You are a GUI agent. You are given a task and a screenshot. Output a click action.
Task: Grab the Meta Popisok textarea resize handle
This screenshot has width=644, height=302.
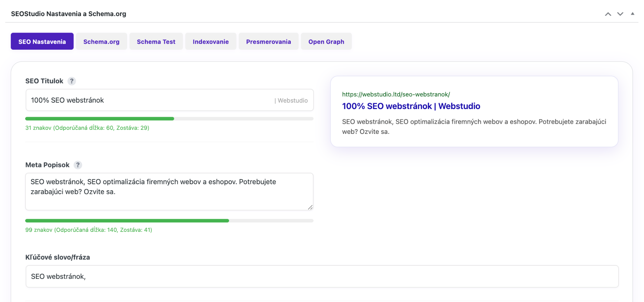pos(310,207)
